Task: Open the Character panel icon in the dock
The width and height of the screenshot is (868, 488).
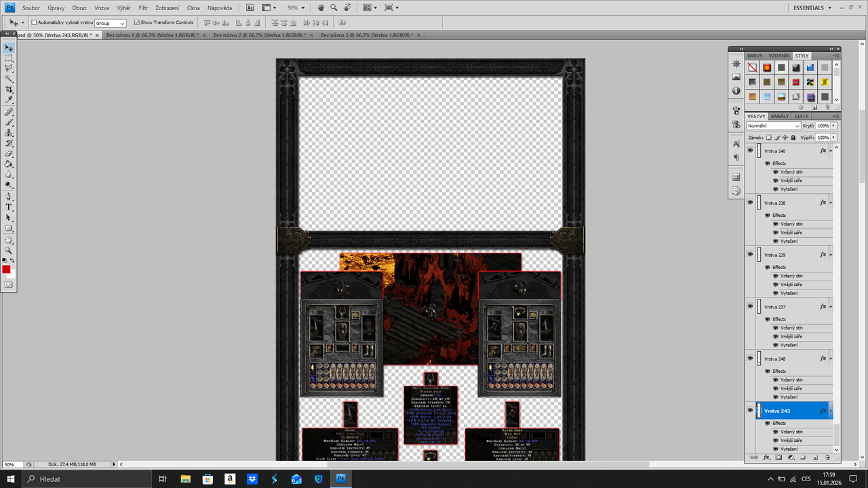Action: 736,144
